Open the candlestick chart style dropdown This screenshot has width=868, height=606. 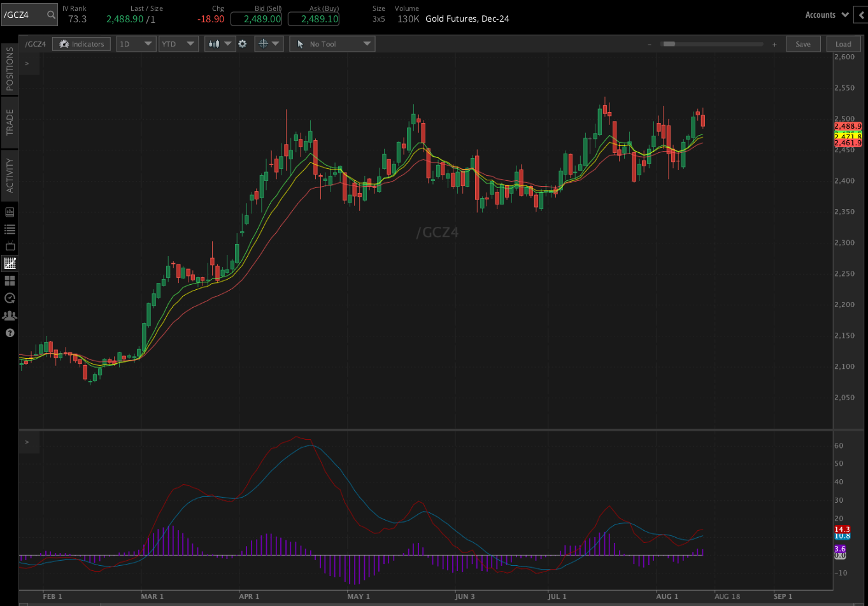click(x=220, y=44)
